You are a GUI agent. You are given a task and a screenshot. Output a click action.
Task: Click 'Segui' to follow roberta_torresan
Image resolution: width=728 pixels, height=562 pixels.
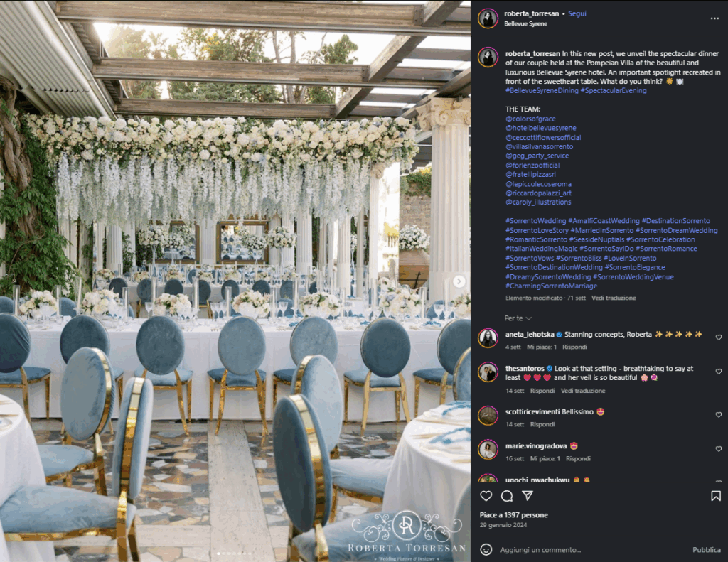click(x=577, y=13)
